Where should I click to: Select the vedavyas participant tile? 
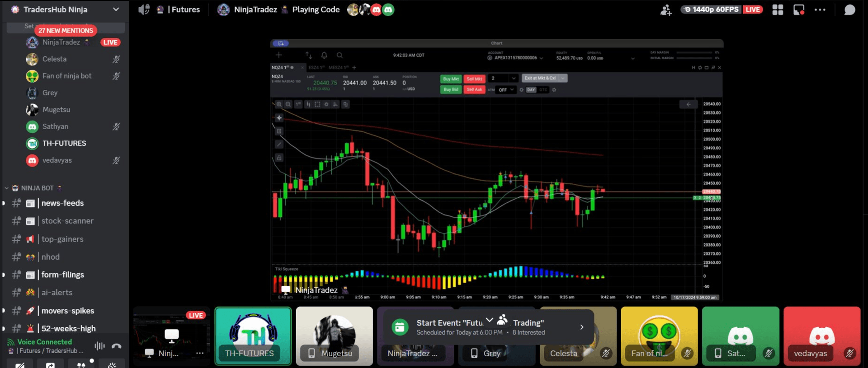pyautogui.click(x=822, y=336)
